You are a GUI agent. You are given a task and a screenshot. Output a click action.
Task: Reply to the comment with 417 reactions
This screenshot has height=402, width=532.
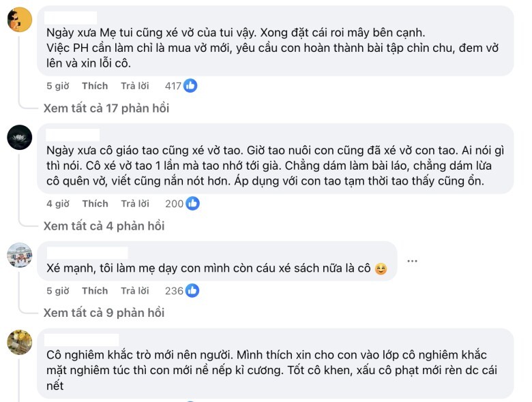134,86
